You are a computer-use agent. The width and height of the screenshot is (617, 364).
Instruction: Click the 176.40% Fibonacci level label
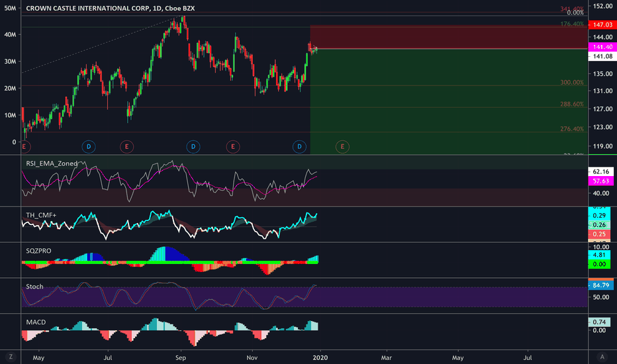[x=572, y=24]
